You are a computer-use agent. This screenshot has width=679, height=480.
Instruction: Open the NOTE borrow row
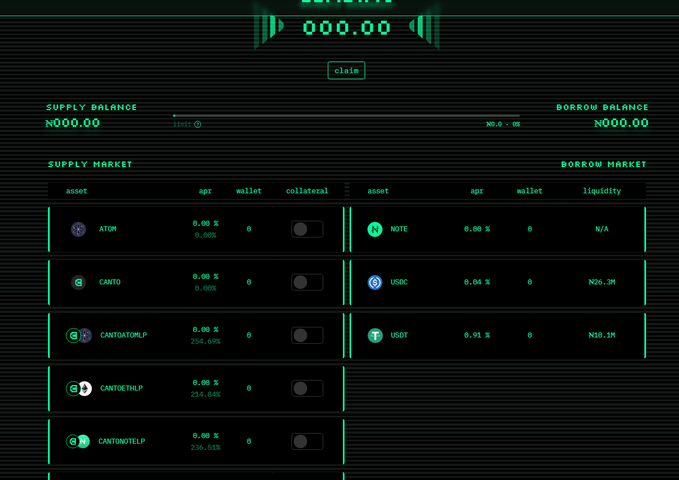pos(498,229)
